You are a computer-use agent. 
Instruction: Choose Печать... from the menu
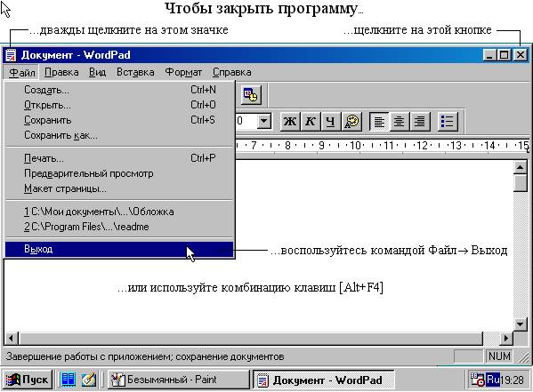119,158
